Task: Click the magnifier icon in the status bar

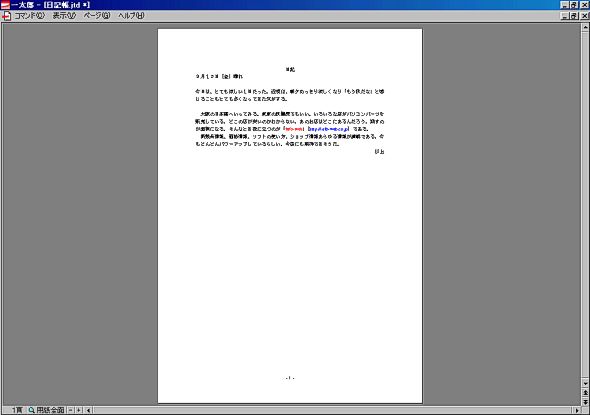Action: [31, 410]
